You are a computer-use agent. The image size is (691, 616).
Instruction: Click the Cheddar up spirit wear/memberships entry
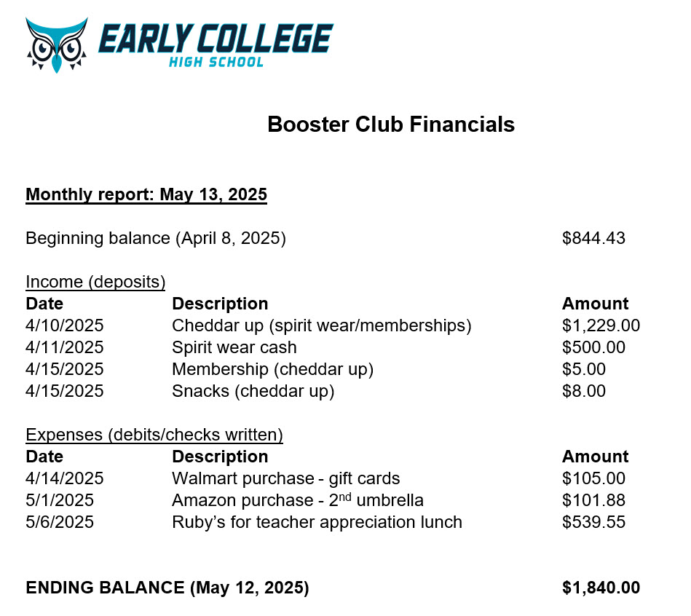pos(322,325)
